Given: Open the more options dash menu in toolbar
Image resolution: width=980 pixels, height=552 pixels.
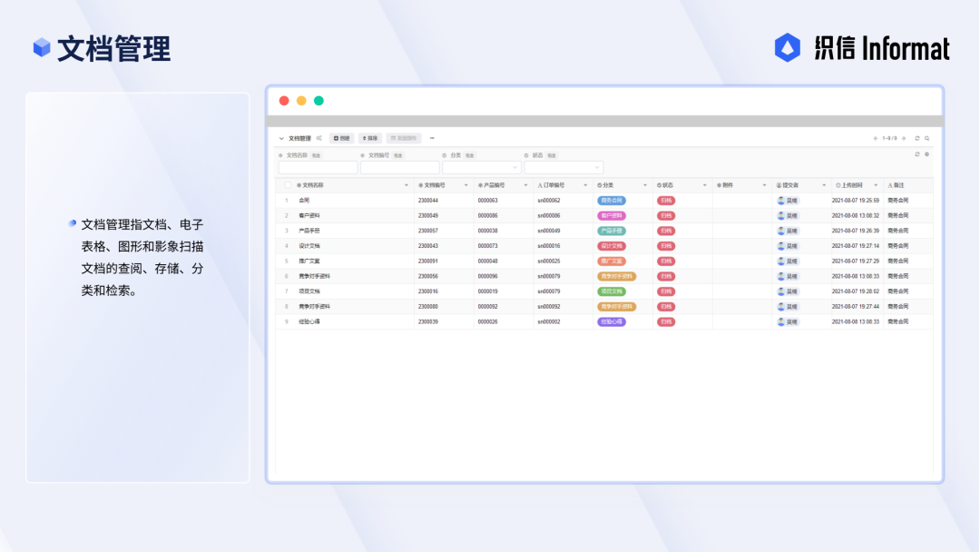Looking at the screenshot, I should (x=432, y=138).
